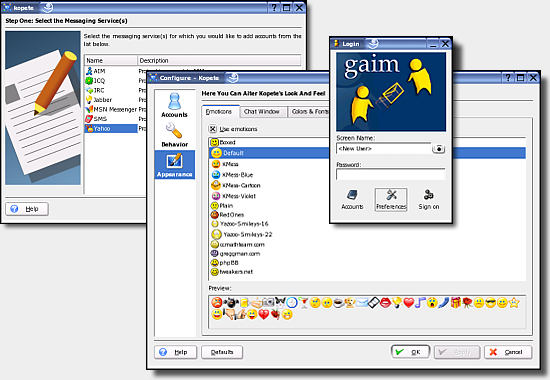Click Sign on in the Gaim login
550x380 pixels.
point(429,199)
